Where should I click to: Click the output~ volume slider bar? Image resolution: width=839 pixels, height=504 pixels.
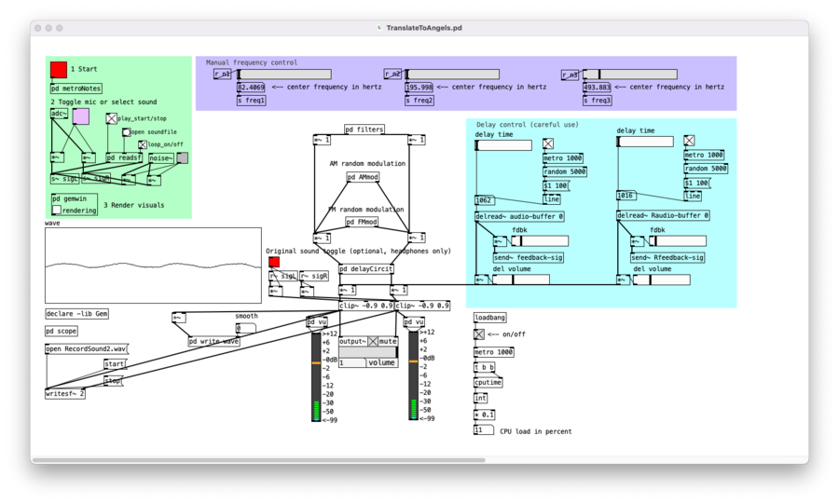(367, 352)
